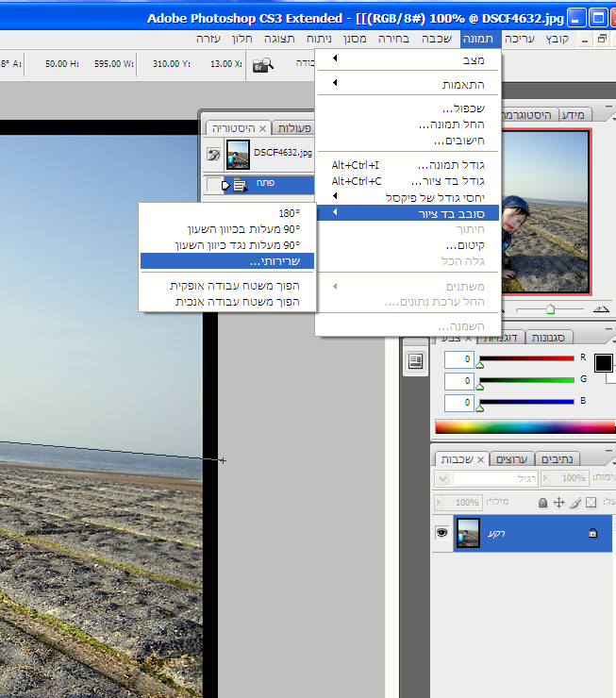The height and width of the screenshot is (698, 616).
Task: Click the history brush source icon beside DSCF4632.jpg
Action: point(214,154)
